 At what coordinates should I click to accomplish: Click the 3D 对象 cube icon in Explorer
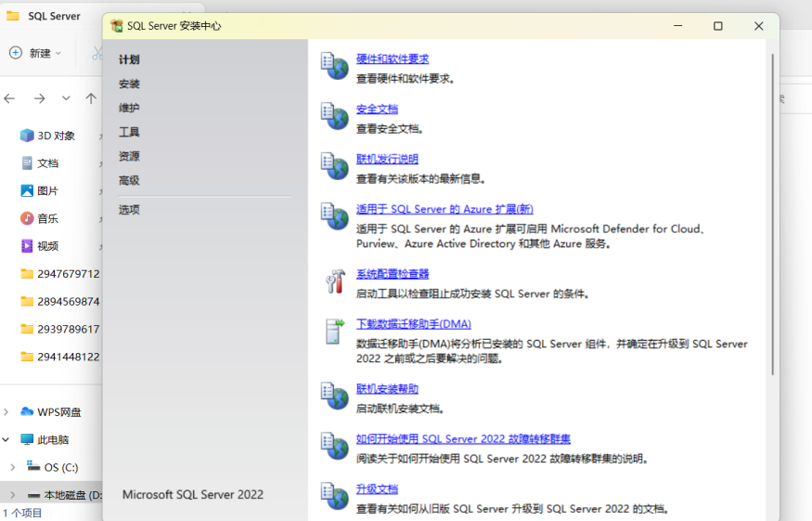[x=27, y=136]
